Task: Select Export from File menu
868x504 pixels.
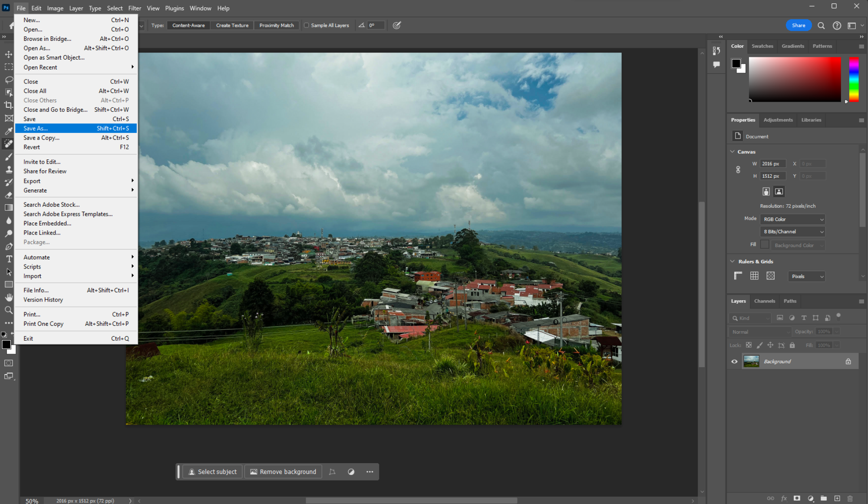Action: (31, 181)
